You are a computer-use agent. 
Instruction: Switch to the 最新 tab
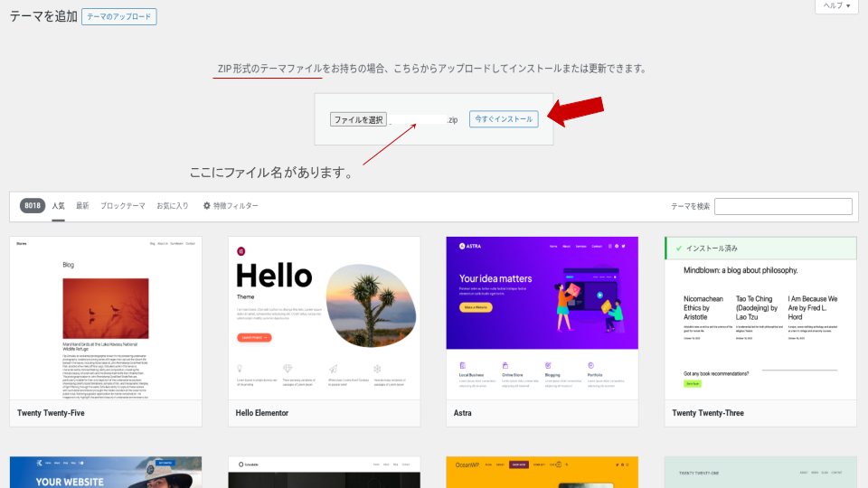(x=82, y=206)
